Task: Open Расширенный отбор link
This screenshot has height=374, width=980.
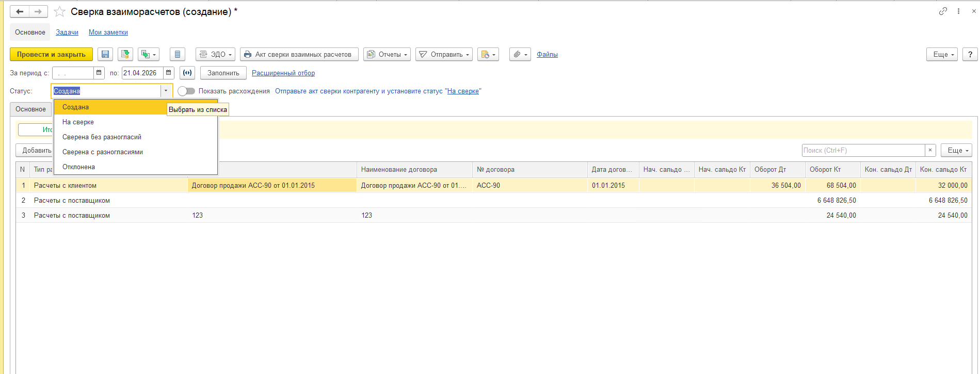Action: click(283, 73)
